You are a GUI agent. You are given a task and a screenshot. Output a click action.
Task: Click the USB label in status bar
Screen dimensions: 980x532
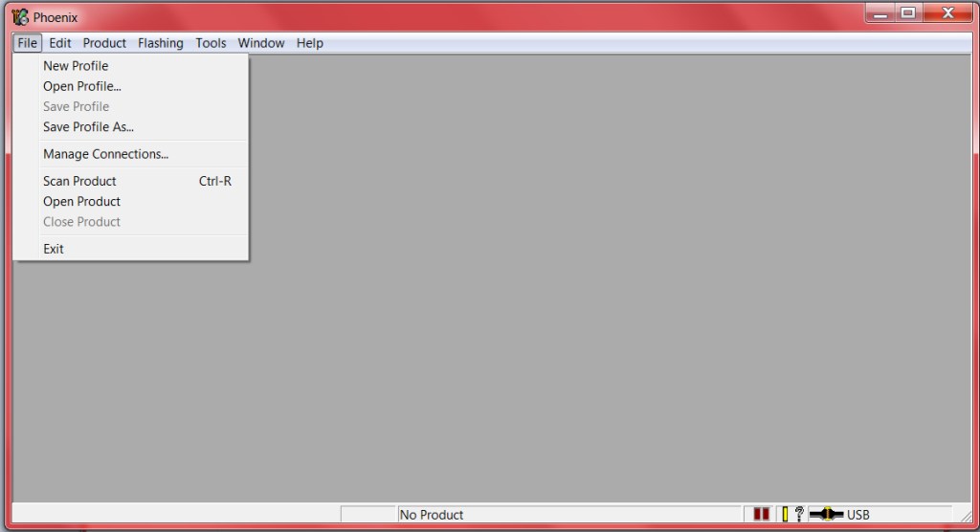858,515
